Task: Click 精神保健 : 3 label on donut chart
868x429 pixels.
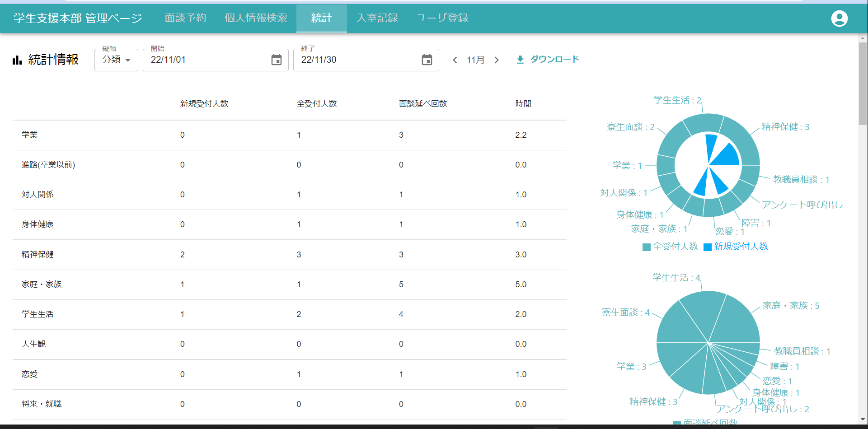Action: pyautogui.click(x=785, y=127)
